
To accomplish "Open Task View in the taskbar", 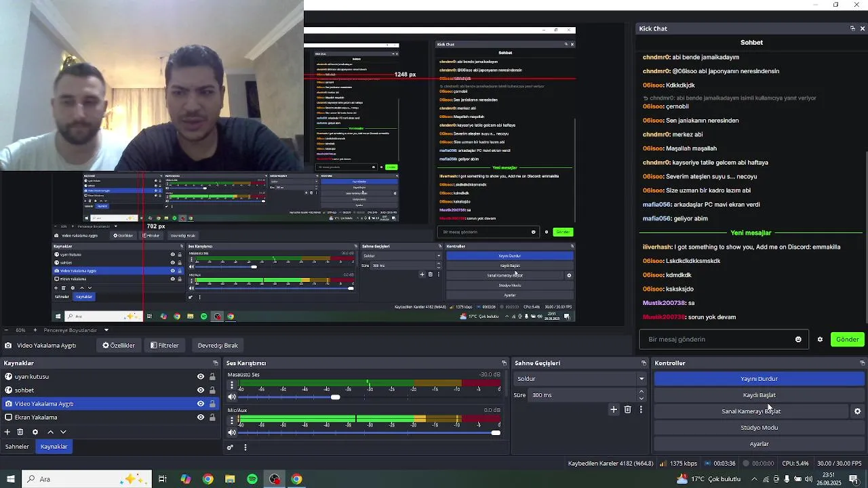I will point(163,479).
